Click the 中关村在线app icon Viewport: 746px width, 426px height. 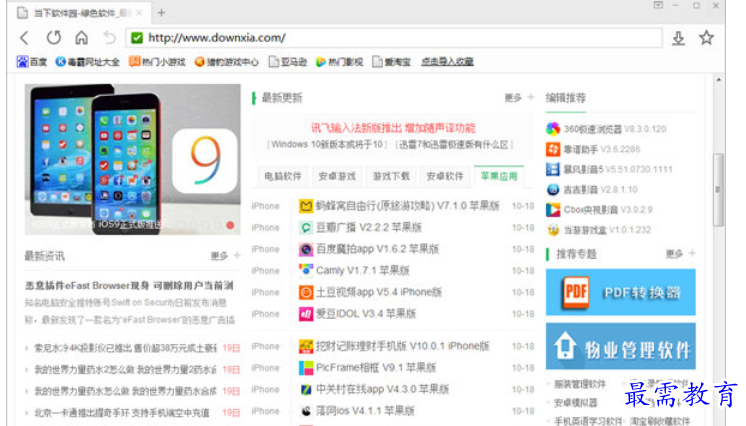(x=305, y=389)
